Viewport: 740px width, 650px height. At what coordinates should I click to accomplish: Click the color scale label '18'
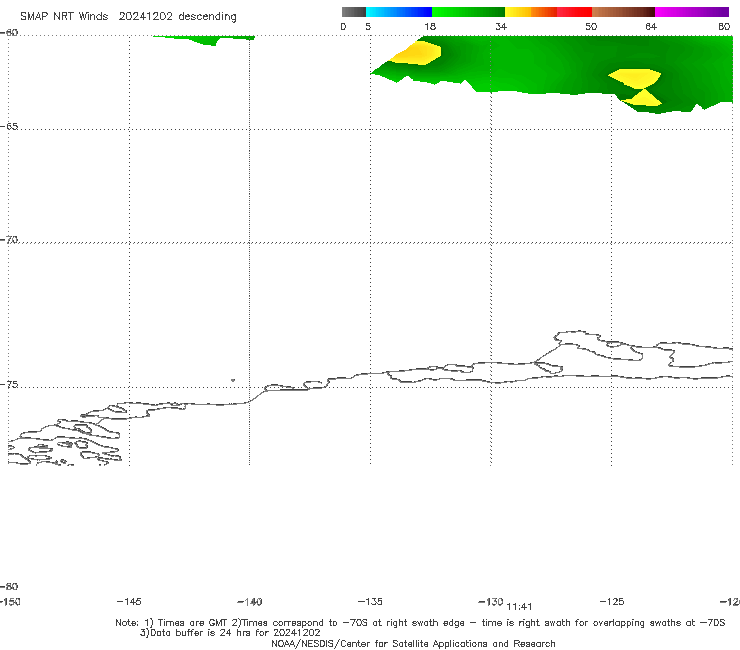pos(430,27)
